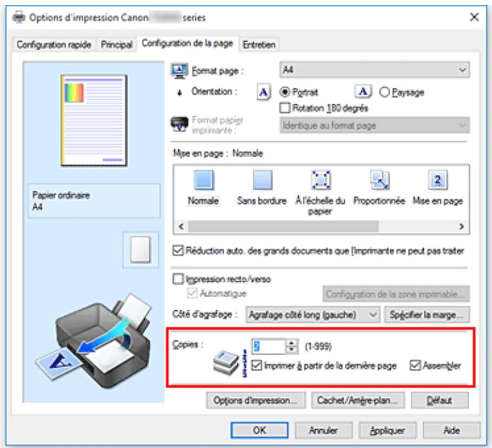The height and width of the screenshot is (448, 492).
Task: Click the layout list left scroll arrow
Action: coord(181,226)
